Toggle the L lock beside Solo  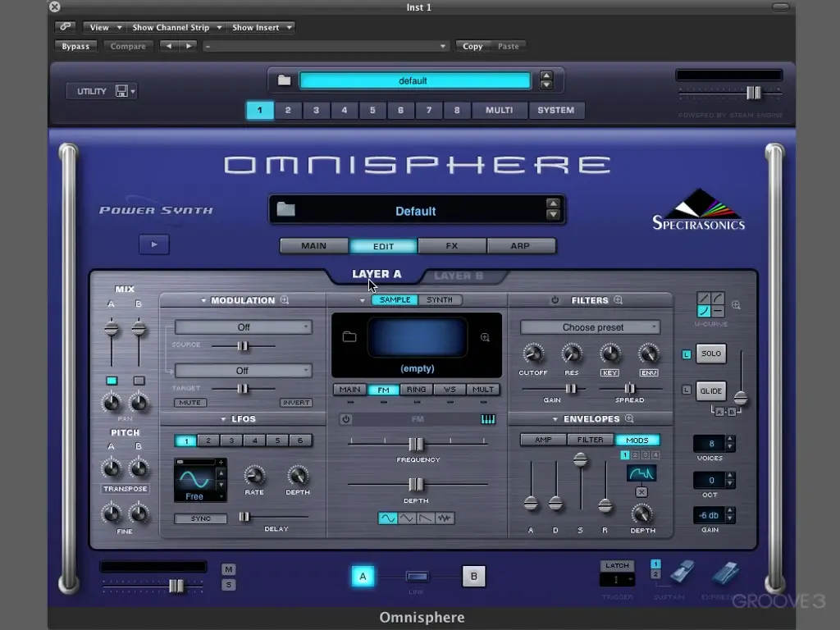point(687,354)
